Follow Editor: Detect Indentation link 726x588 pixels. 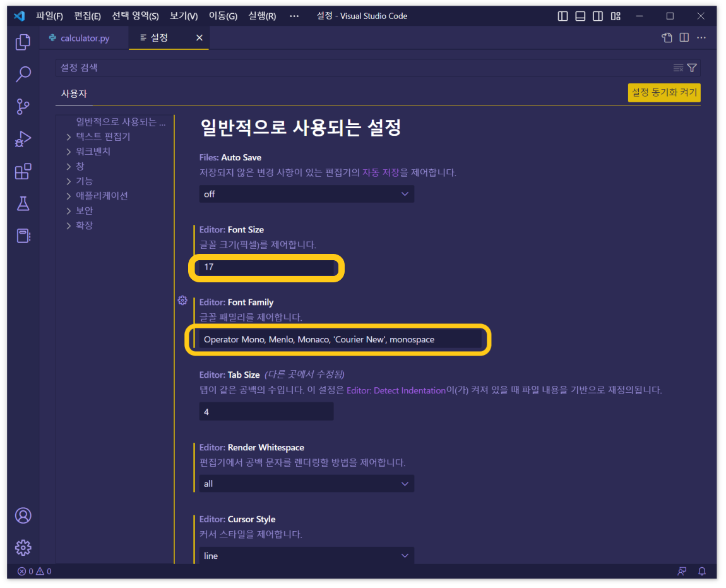click(x=396, y=390)
